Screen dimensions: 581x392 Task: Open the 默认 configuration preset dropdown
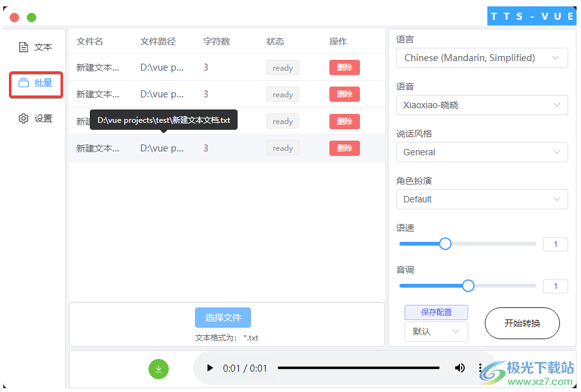436,332
